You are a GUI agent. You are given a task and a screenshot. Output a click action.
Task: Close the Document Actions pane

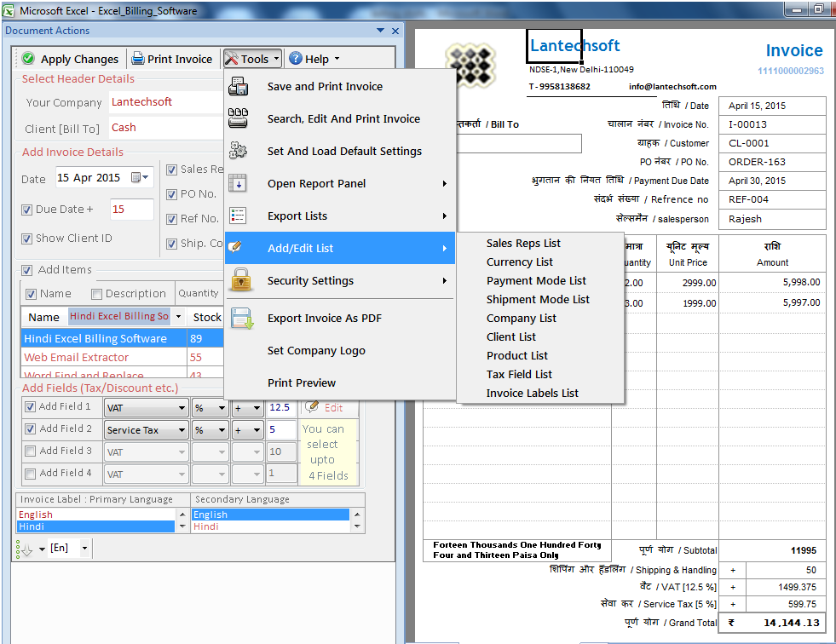(x=395, y=31)
